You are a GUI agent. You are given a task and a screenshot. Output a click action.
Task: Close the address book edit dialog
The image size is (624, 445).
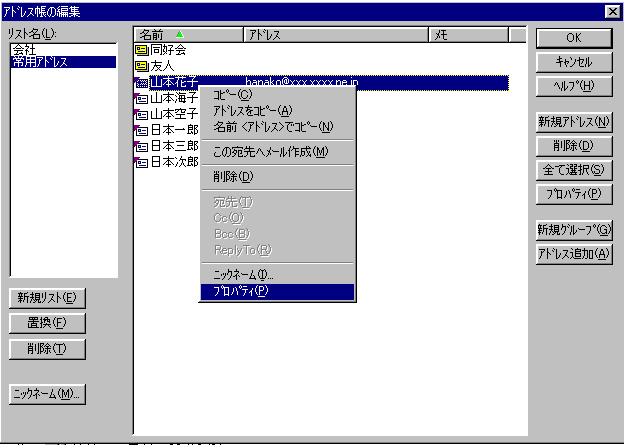[x=611, y=11]
